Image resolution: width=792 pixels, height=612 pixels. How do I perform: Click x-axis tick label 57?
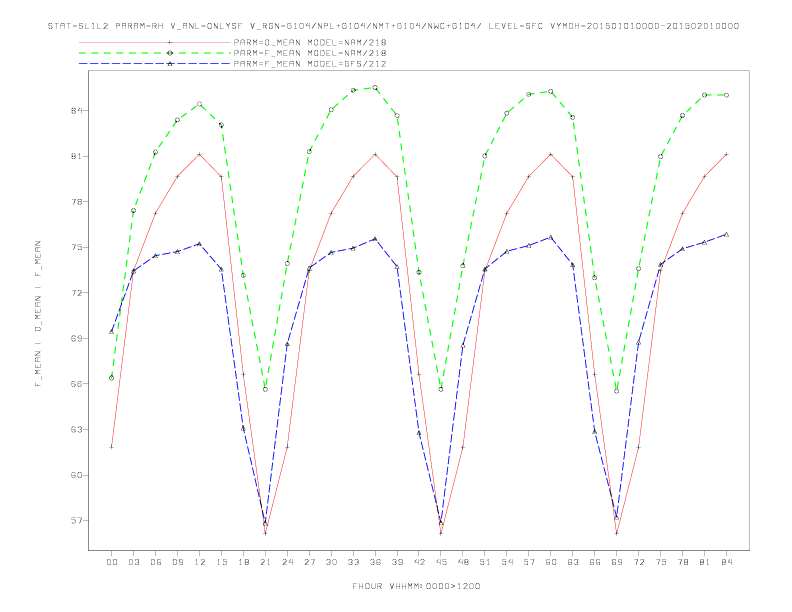(x=529, y=562)
